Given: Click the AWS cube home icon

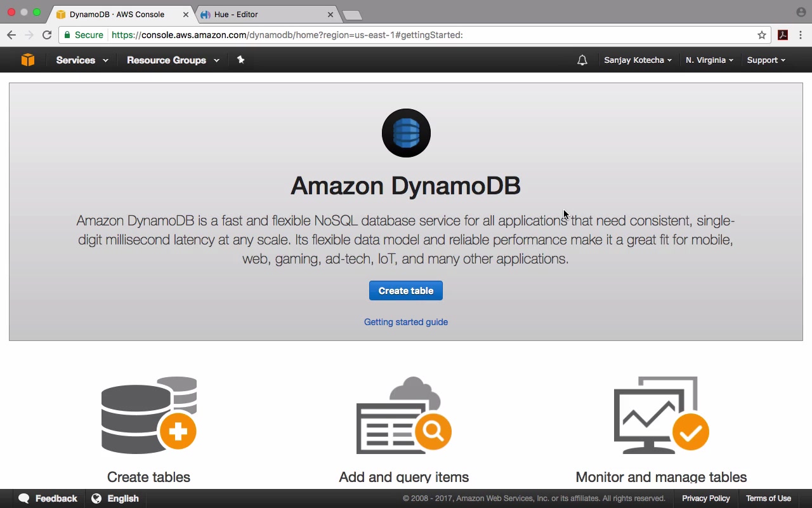Looking at the screenshot, I should click(x=28, y=60).
